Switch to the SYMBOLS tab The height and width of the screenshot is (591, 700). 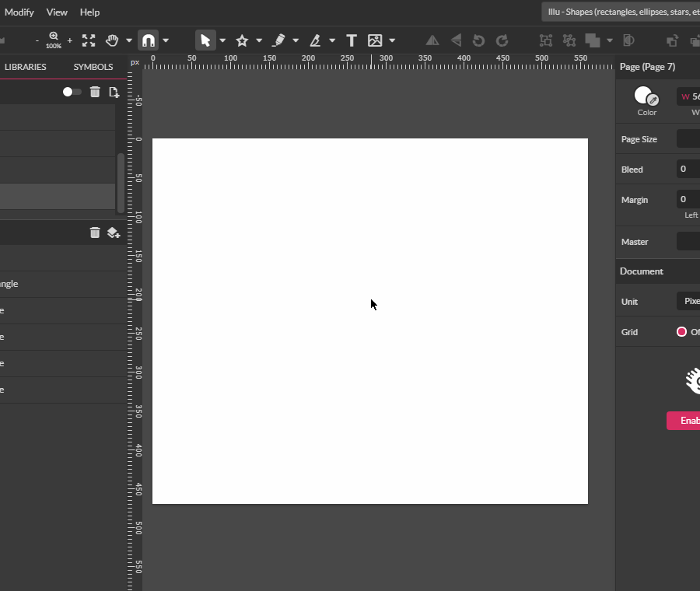(93, 67)
